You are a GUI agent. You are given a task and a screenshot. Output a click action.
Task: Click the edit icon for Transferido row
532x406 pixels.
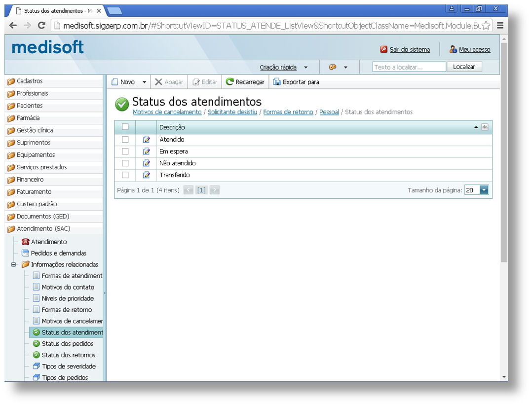click(146, 175)
